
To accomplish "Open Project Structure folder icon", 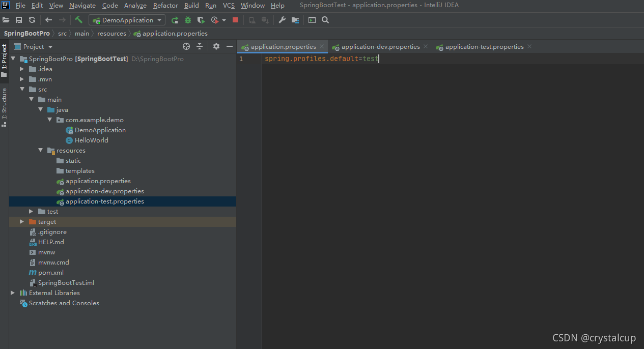I will coord(295,20).
